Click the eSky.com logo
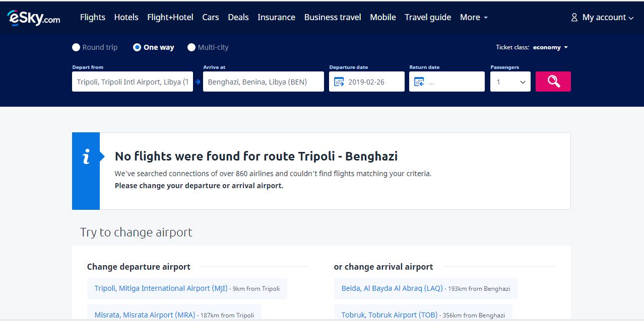 [33, 18]
